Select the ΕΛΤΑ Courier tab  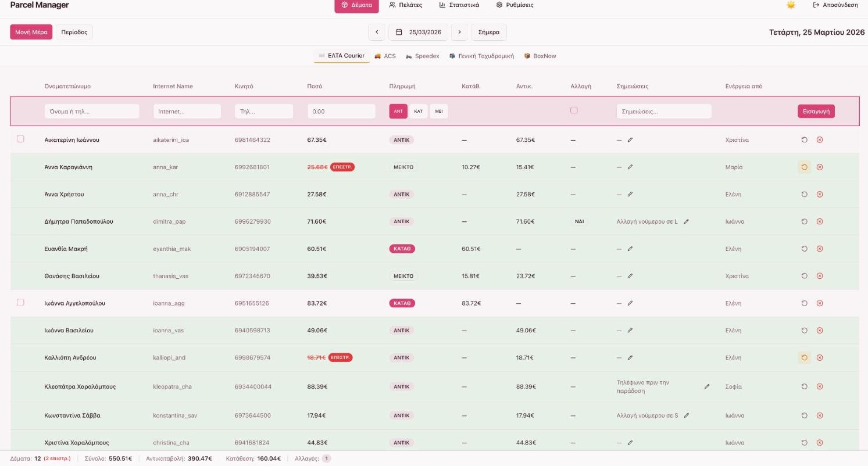pos(341,56)
